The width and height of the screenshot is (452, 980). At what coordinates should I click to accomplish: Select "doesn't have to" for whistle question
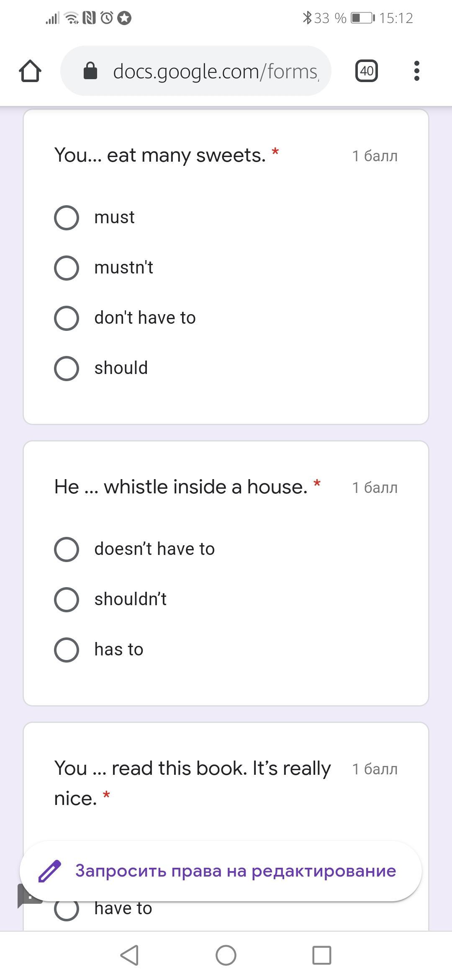click(67, 549)
